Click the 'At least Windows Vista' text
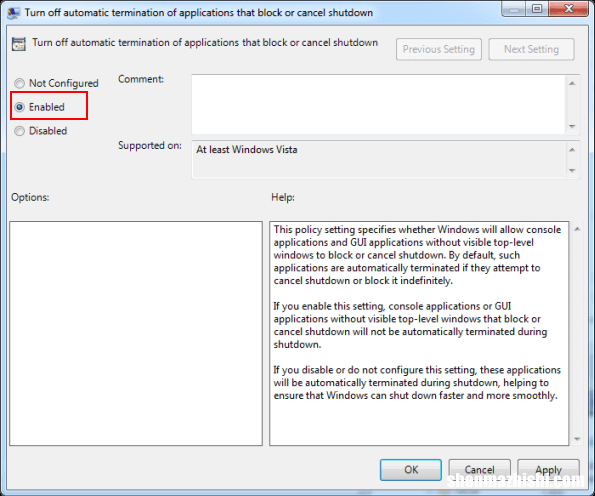 pyautogui.click(x=247, y=150)
